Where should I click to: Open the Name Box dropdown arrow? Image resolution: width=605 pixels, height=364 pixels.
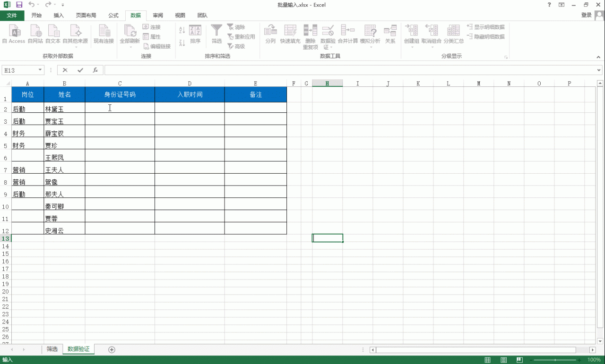coord(40,70)
